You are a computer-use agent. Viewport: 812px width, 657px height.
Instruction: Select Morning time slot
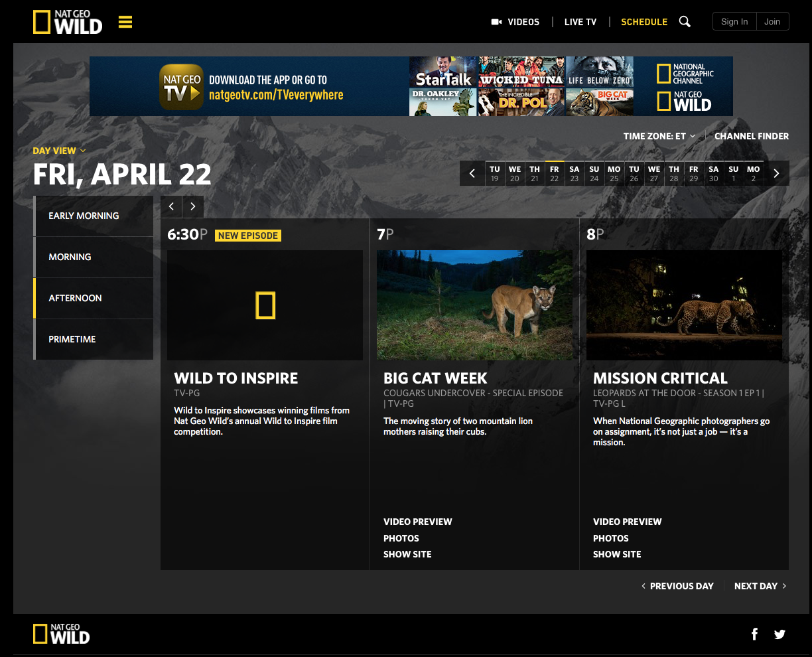click(94, 257)
